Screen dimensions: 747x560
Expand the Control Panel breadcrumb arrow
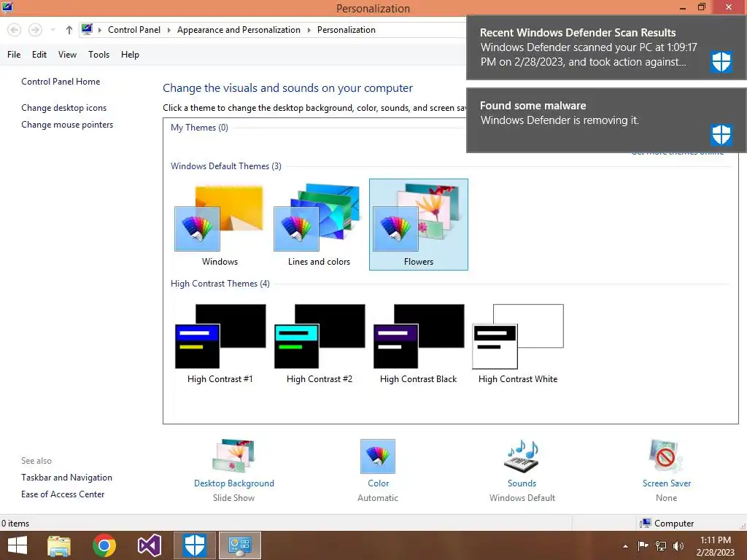[x=169, y=30]
